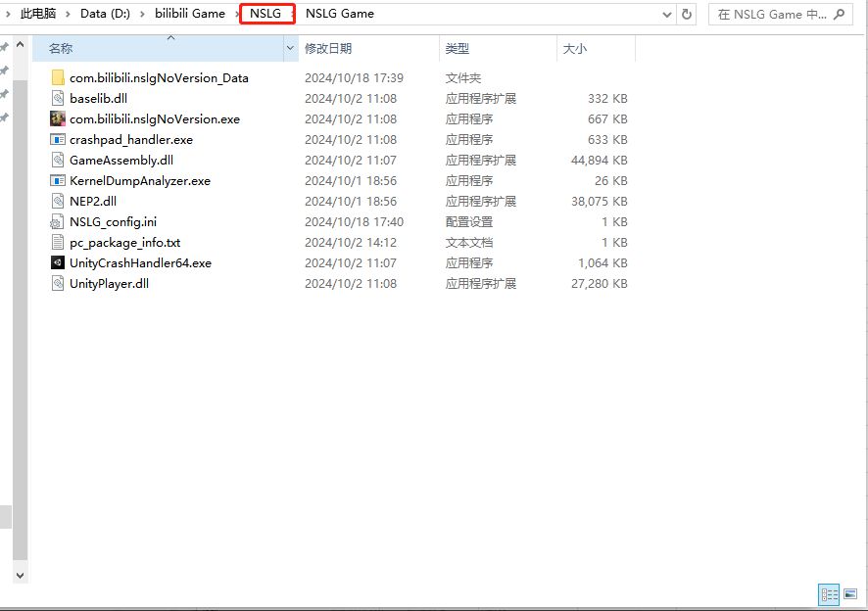Select file name GameAssembly.dll
Viewport: 868px width, 611px height.
(121, 160)
